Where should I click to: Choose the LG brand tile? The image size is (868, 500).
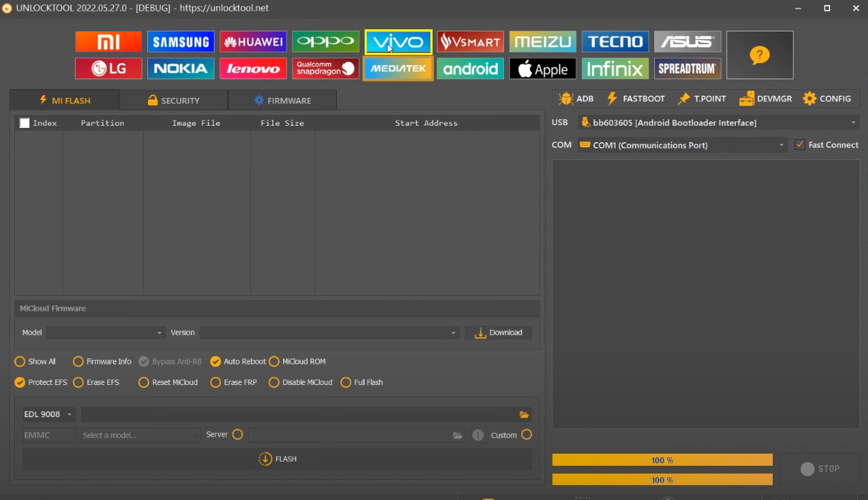click(x=109, y=69)
